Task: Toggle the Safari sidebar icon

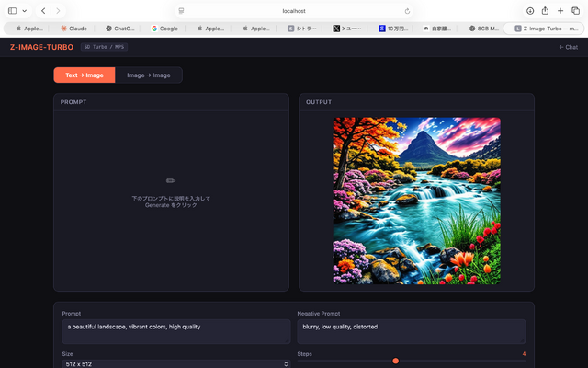Action: point(13,10)
